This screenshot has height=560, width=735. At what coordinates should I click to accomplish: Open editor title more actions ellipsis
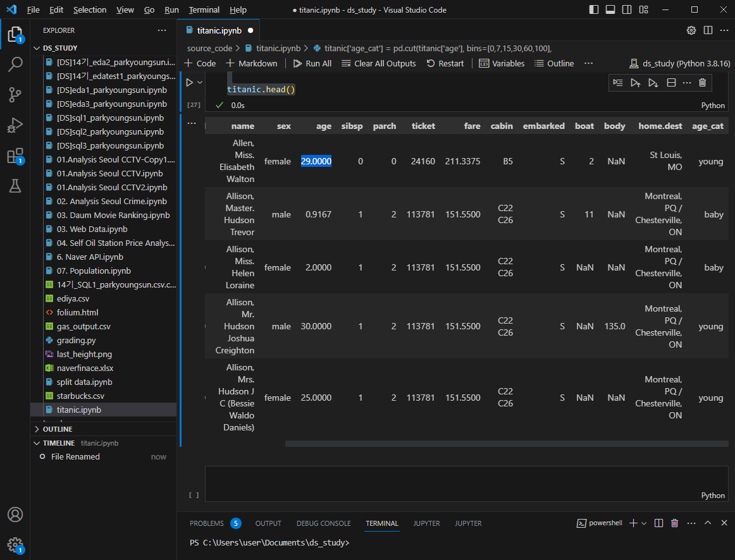724,30
